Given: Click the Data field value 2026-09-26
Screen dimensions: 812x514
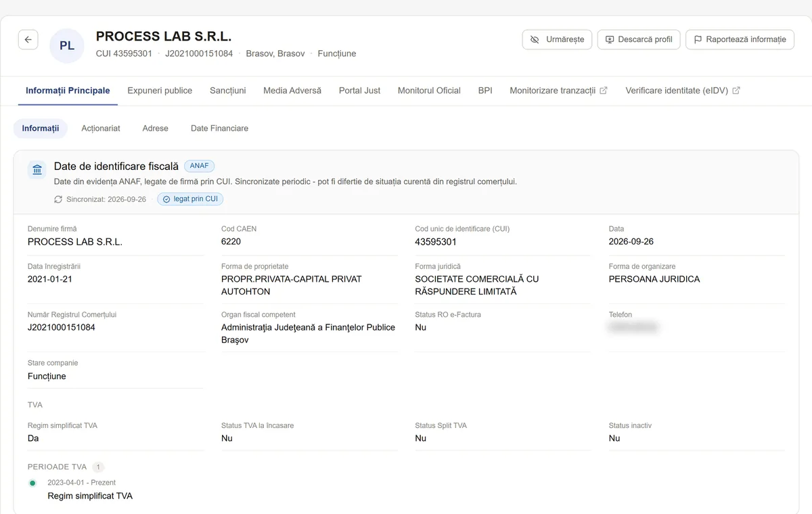Looking at the screenshot, I should [631, 242].
